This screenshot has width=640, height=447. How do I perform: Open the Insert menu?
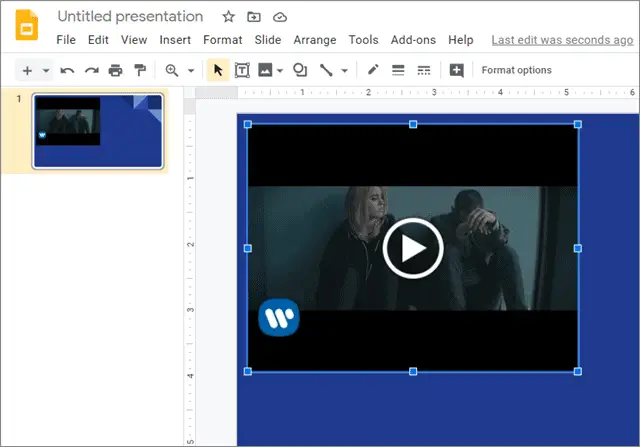tap(175, 40)
